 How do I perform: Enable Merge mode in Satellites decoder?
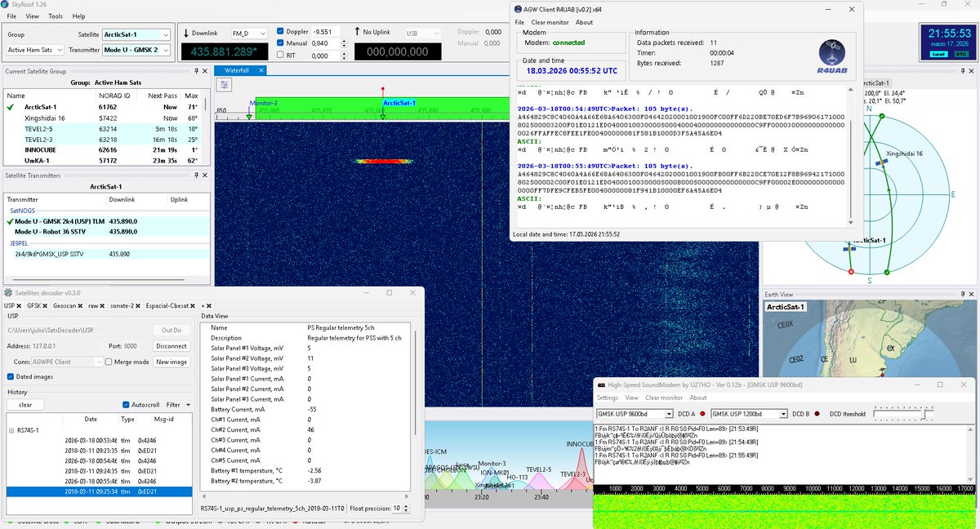109,362
